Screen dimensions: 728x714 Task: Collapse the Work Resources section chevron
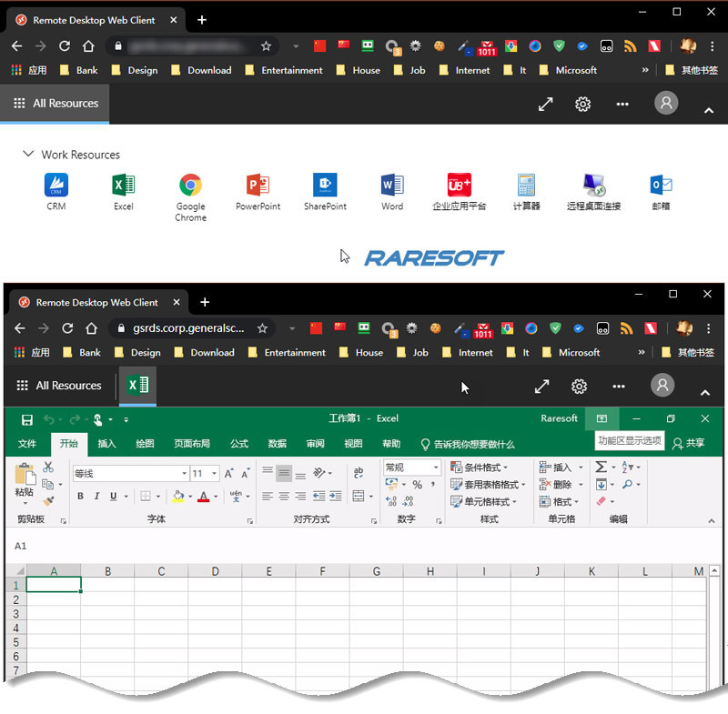coord(28,155)
